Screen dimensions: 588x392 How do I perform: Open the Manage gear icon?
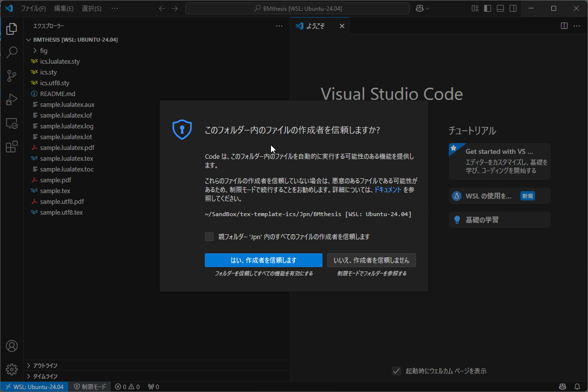pos(12,369)
